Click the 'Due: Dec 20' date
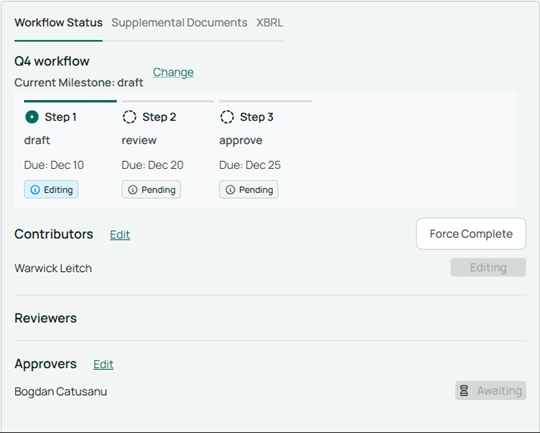This screenshot has width=540, height=433. tap(153, 165)
